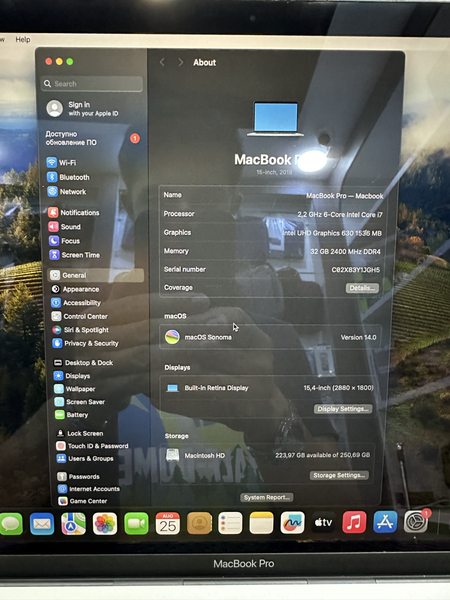Open Lock Screen settings
The height and width of the screenshot is (600, 450).
(80, 434)
